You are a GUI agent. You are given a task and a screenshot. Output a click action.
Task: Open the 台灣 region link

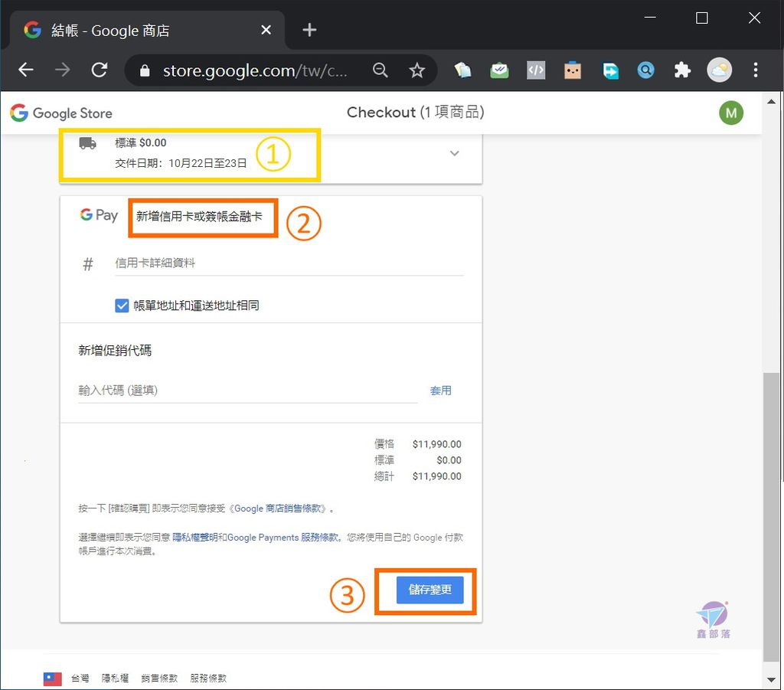tap(80, 679)
